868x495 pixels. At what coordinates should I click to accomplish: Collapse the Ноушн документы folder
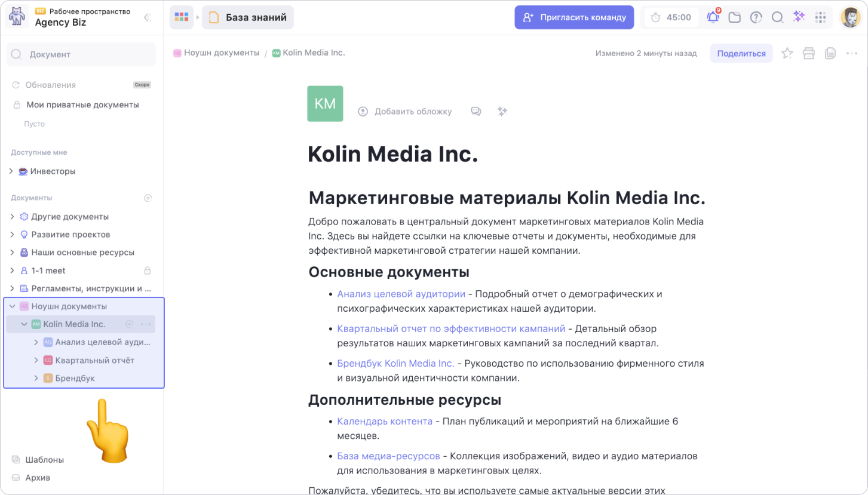pos(12,306)
